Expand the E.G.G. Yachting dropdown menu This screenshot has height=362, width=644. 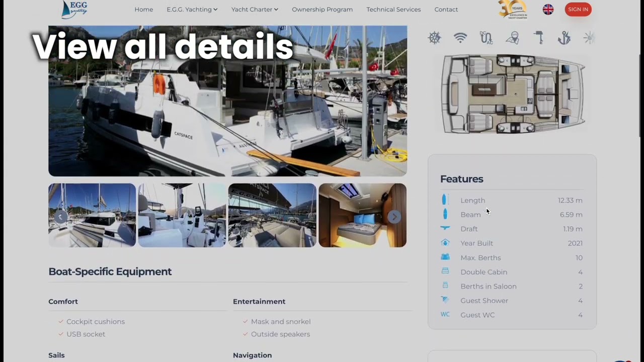pos(192,10)
